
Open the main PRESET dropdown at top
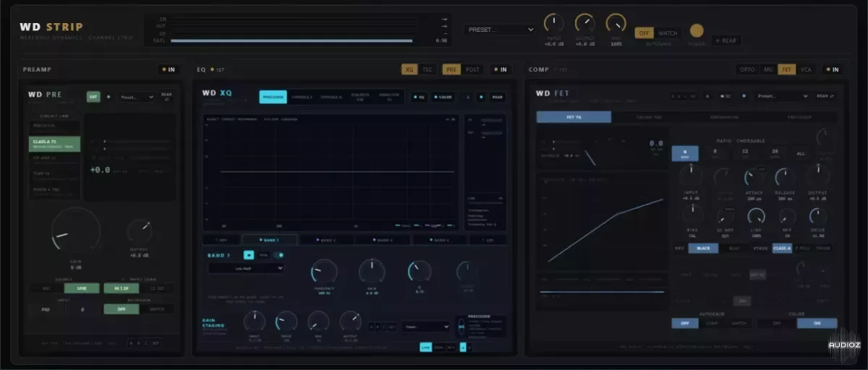click(500, 30)
